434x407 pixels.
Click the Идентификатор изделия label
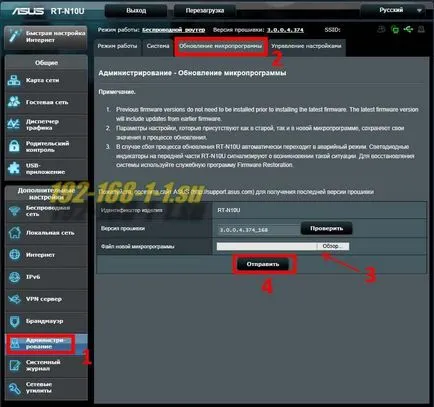(132, 210)
